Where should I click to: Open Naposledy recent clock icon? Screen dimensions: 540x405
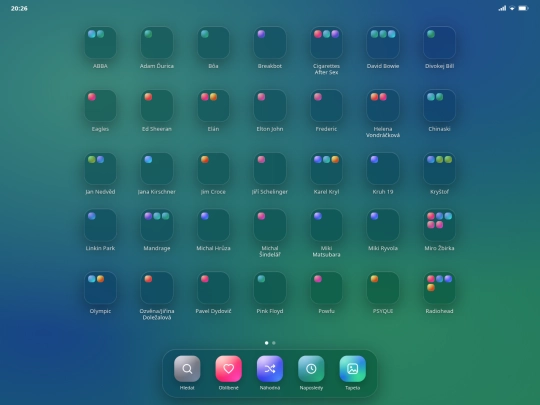pyautogui.click(x=311, y=369)
